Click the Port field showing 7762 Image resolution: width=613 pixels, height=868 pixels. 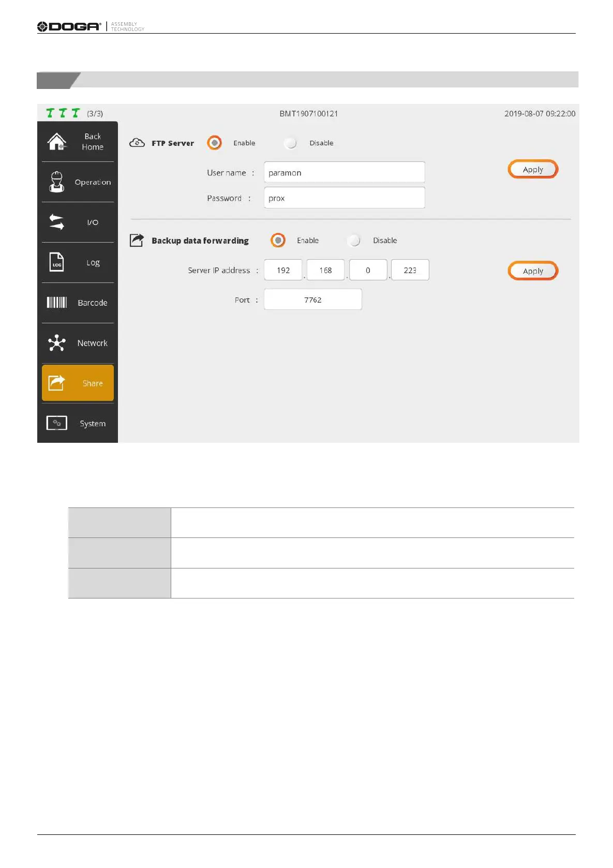313,300
